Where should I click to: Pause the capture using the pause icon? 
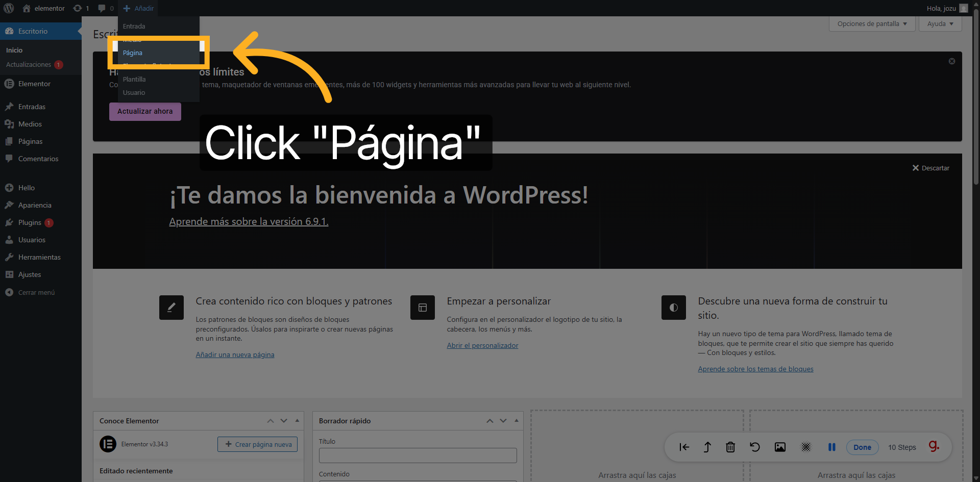(x=832, y=447)
